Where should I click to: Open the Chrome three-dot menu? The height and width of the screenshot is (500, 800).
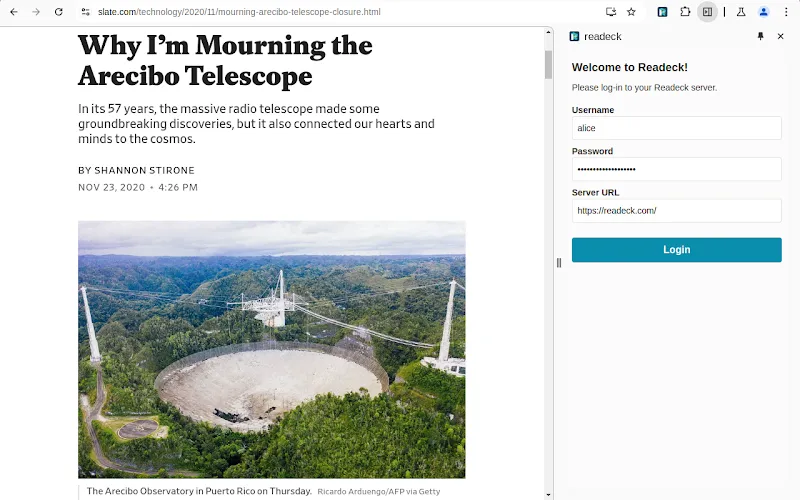coord(786,12)
